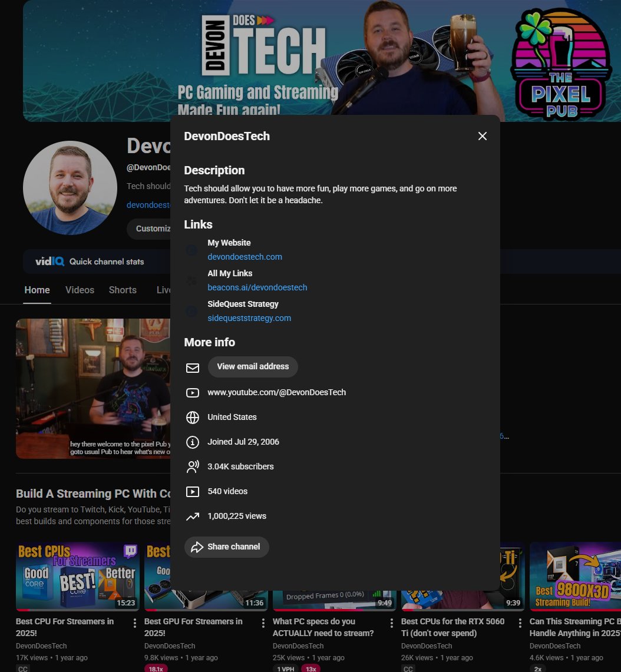Click the globe country icon
Viewport: 621px width, 672px height.
(x=193, y=418)
